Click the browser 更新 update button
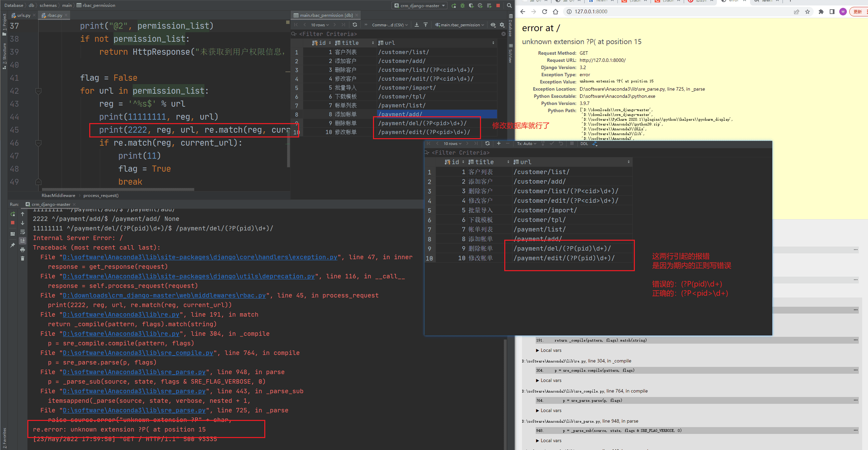The image size is (868, 450). pyautogui.click(x=858, y=12)
